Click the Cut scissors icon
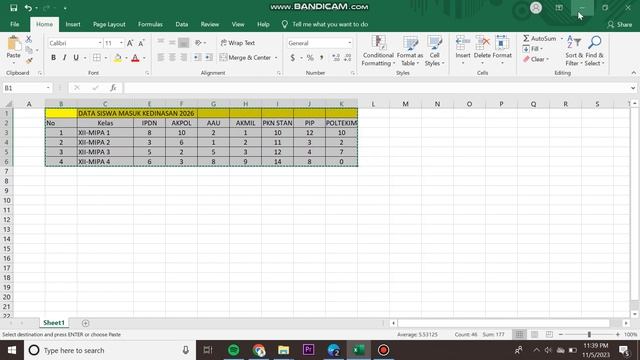This screenshot has width=640, height=360. point(29,39)
